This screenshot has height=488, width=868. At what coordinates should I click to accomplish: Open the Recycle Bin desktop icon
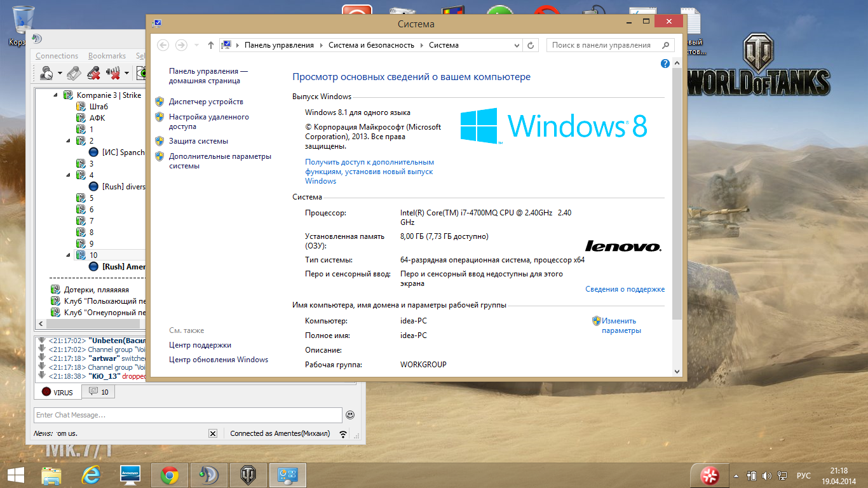22,26
